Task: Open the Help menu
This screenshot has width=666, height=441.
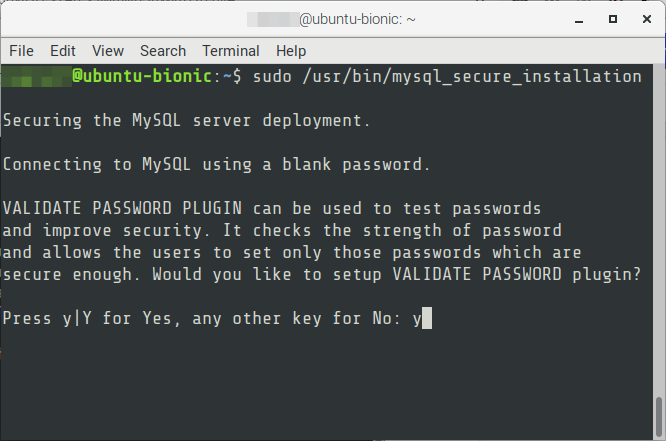Action: [x=291, y=51]
